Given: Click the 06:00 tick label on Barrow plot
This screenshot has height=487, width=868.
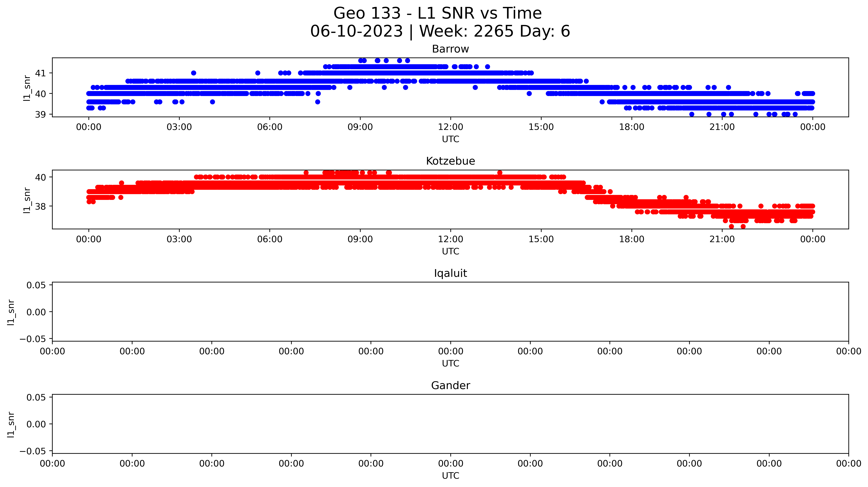Looking at the screenshot, I should pos(270,127).
